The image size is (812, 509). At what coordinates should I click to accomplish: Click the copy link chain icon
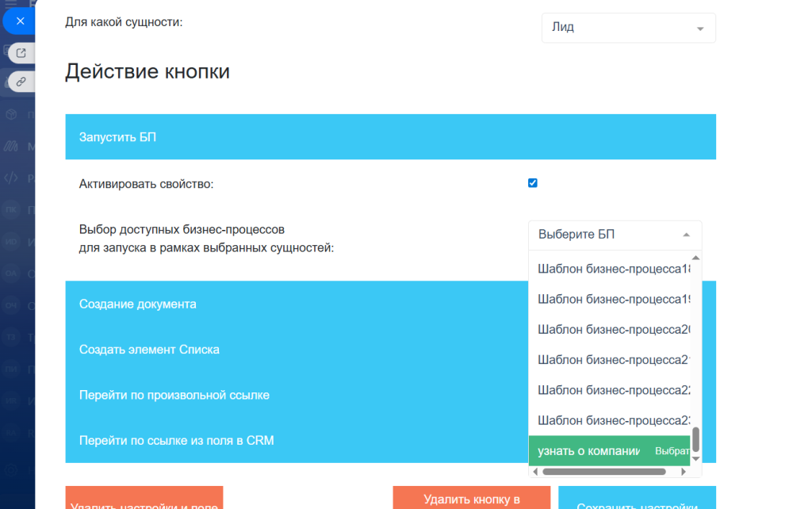click(21, 81)
